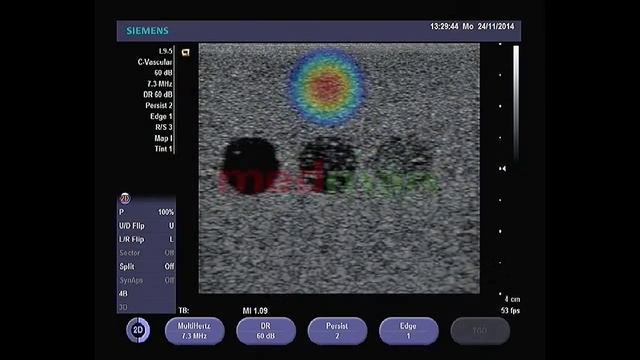Click the Tint 1 parameter text
The height and width of the screenshot is (360, 640).
[163, 149]
